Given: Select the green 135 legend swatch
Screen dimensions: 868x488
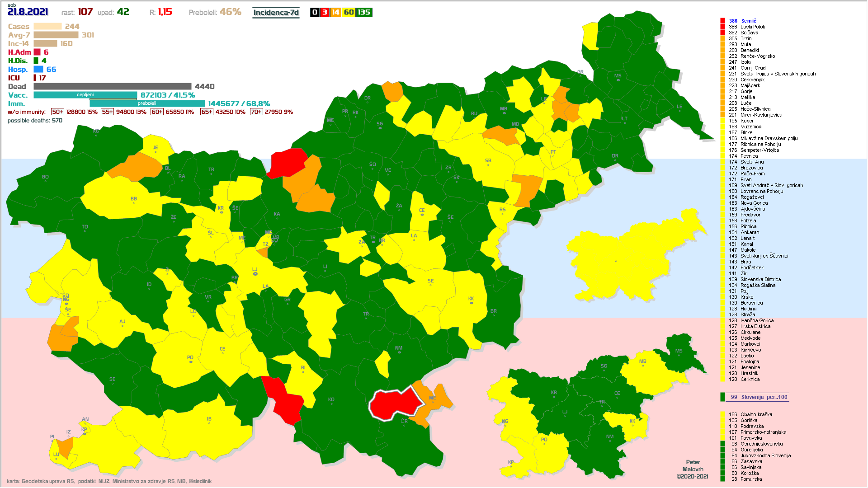Looking at the screenshot, I should click(x=364, y=12).
